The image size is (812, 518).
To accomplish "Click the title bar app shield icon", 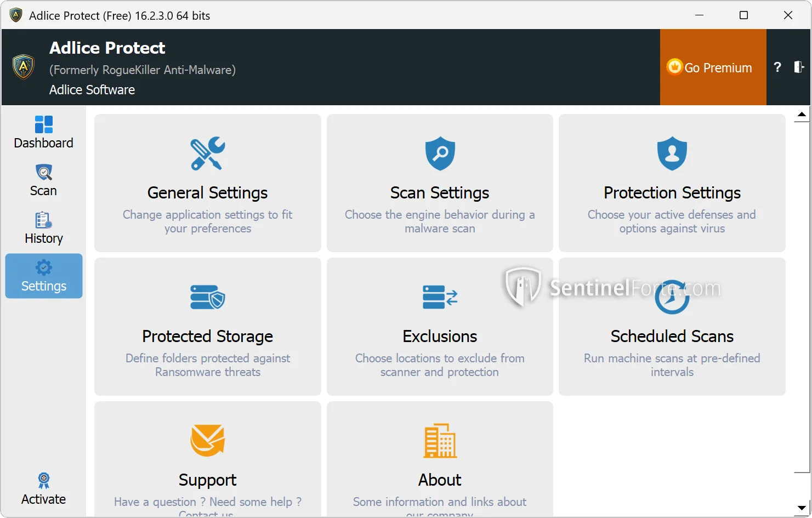I will click(16, 15).
